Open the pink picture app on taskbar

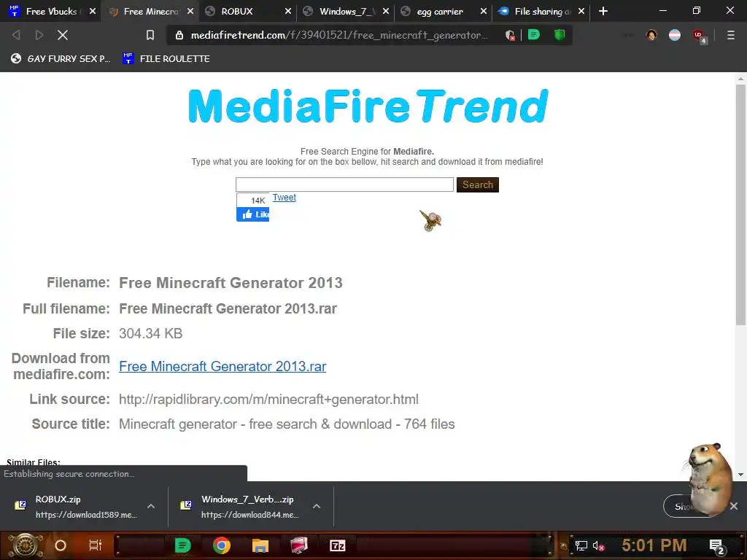tap(299, 545)
